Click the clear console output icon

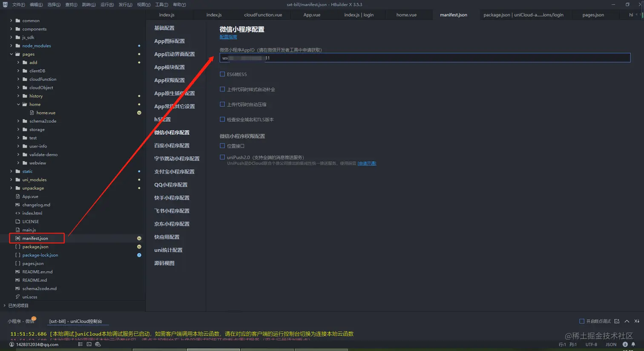637,321
